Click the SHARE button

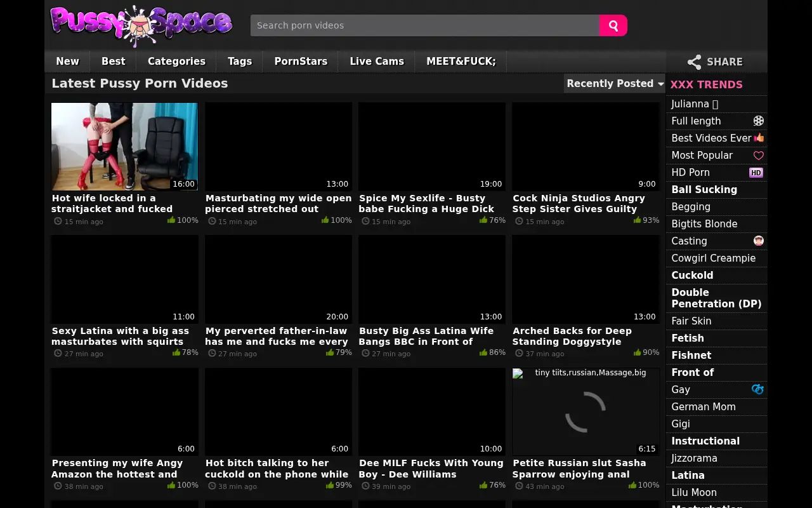pyautogui.click(x=715, y=62)
